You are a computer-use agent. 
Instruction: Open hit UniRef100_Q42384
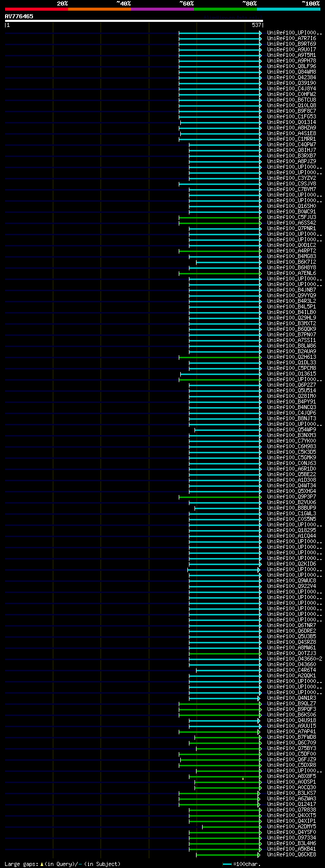(291, 77)
